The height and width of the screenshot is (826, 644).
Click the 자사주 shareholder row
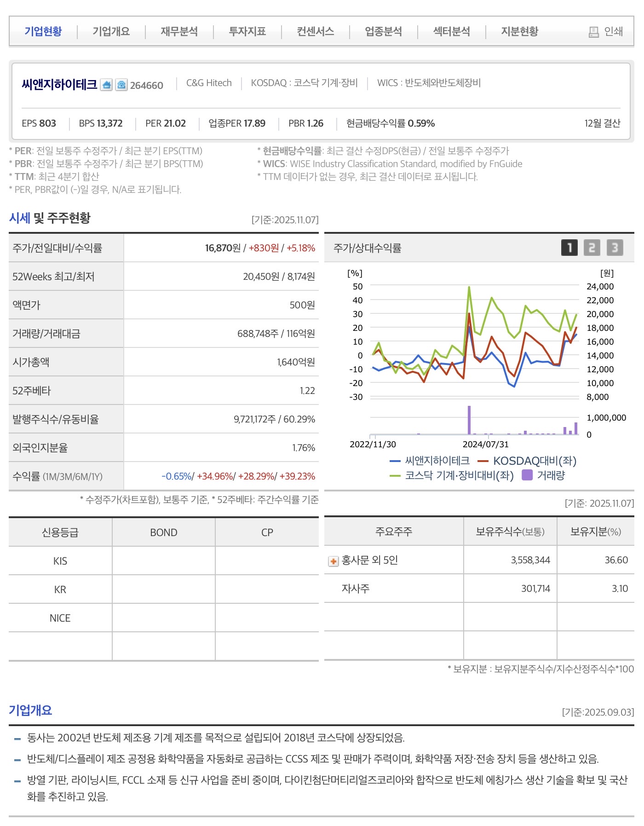click(479, 589)
